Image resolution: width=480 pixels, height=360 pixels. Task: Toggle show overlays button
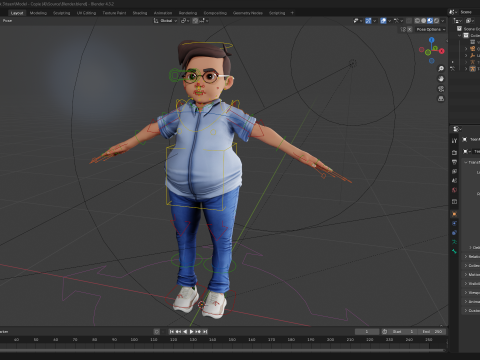383,21
